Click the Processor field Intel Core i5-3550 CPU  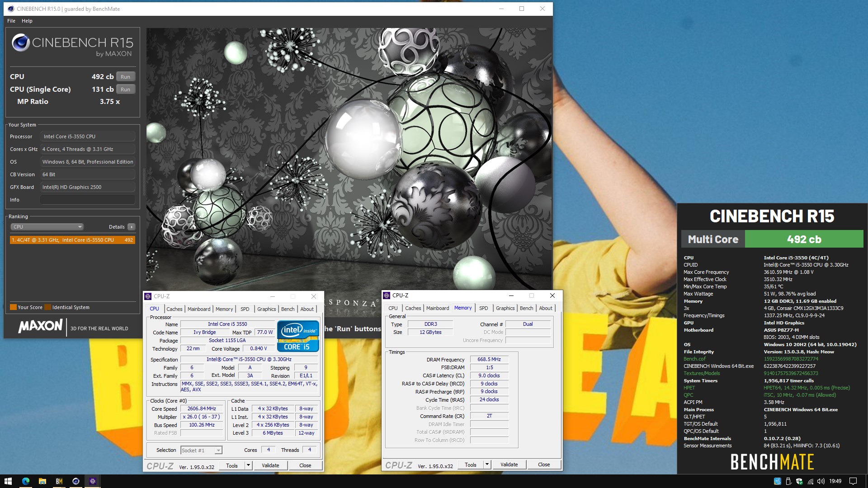(x=88, y=136)
